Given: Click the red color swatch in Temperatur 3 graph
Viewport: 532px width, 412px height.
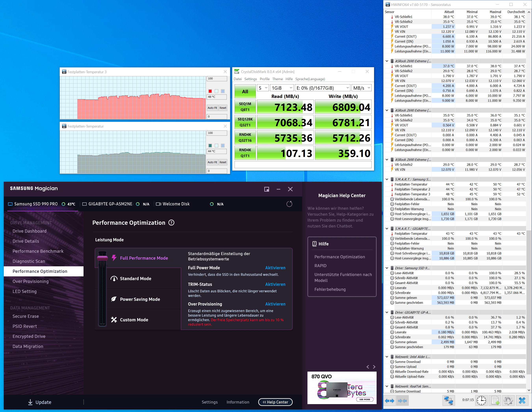Looking at the screenshot, I should pyautogui.click(x=210, y=91).
